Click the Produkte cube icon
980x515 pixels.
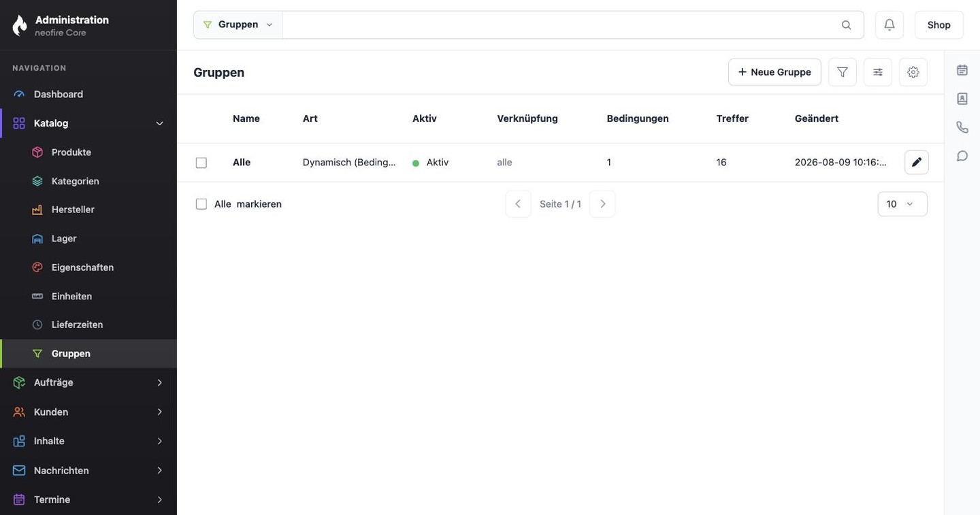37,152
